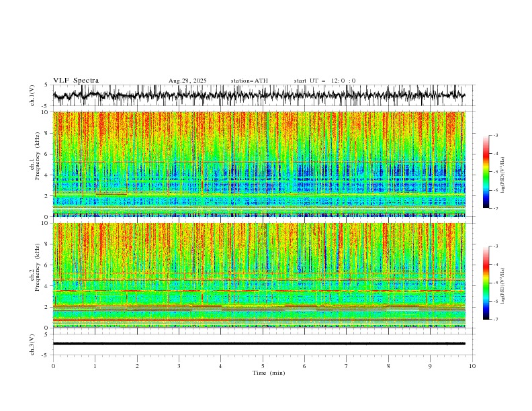Click the 'ch.3(V)' axis label
Screen dimensions: 532x411
32,345
